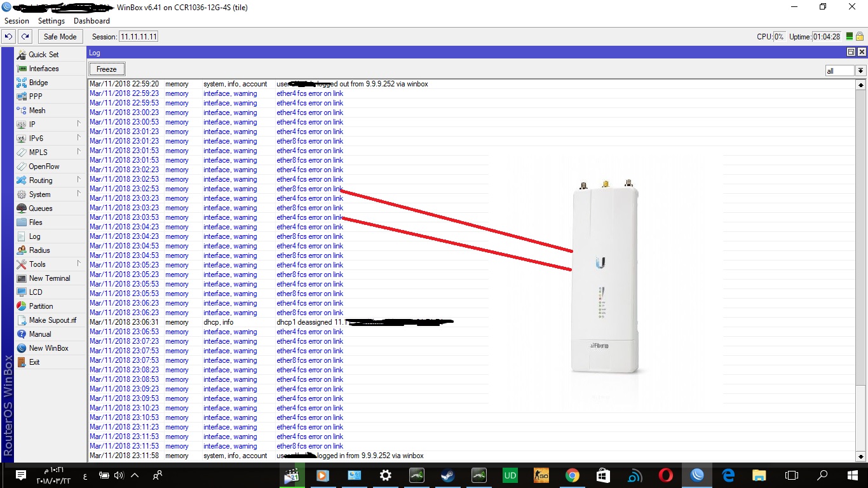This screenshot has height=488, width=868.
Task: Toggle Safe Mode
Action: pyautogui.click(x=60, y=37)
